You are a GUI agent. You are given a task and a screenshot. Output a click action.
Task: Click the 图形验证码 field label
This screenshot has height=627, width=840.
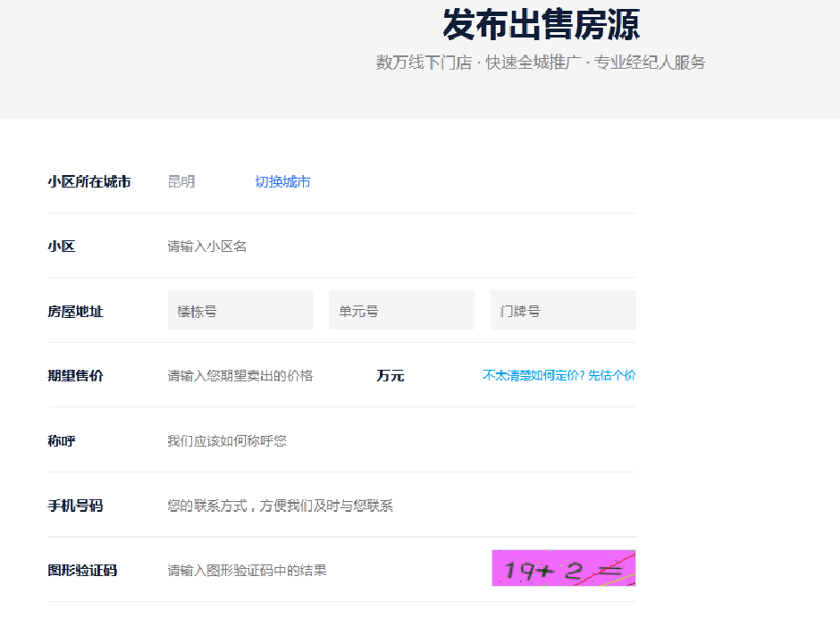coord(82,570)
